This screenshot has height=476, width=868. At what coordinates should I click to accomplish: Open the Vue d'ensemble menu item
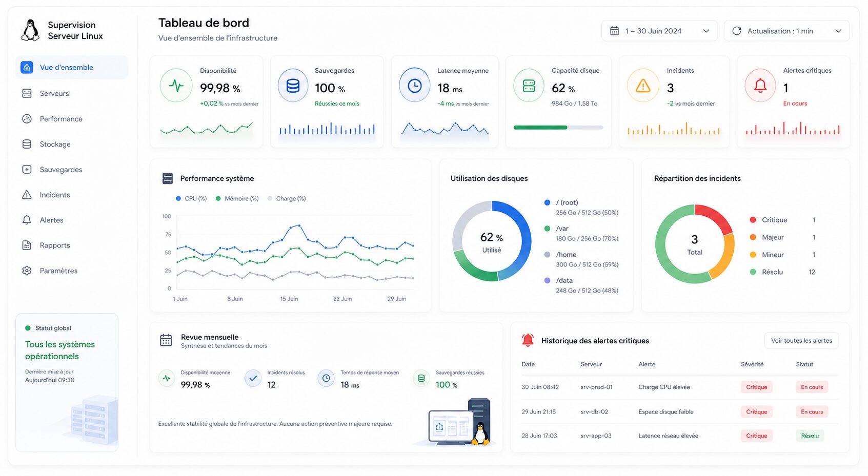pyautogui.click(x=72, y=67)
